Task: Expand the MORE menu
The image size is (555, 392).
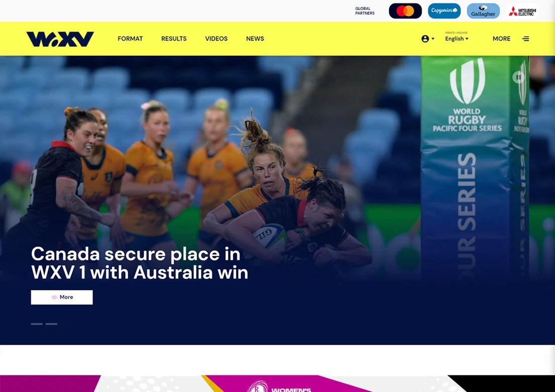Action: coord(502,39)
